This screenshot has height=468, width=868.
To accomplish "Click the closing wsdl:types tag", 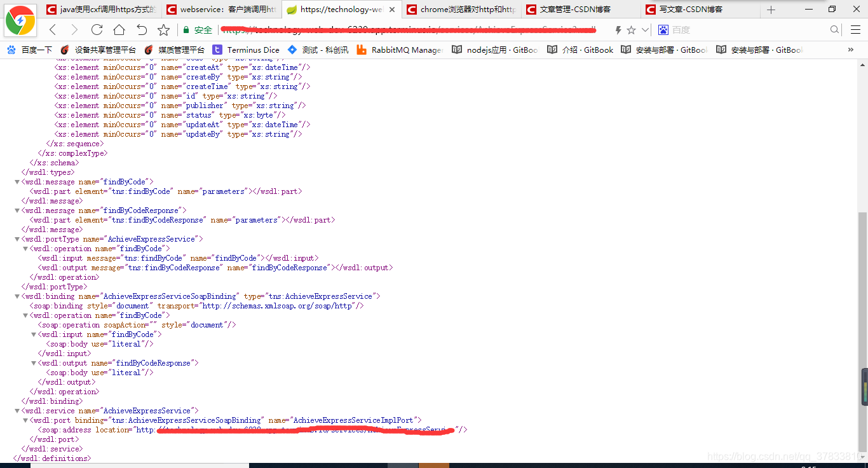I will pos(48,172).
